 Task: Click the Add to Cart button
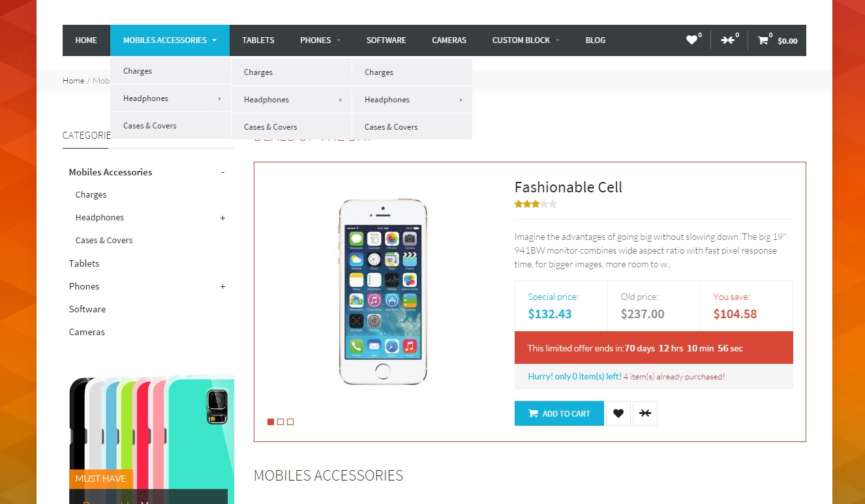pyautogui.click(x=559, y=413)
